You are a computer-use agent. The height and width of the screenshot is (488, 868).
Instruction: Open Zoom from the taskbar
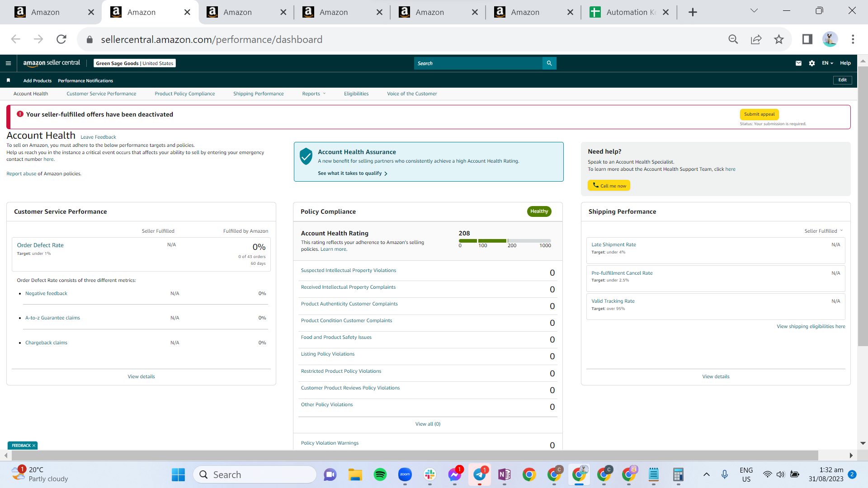[x=405, y=474]
